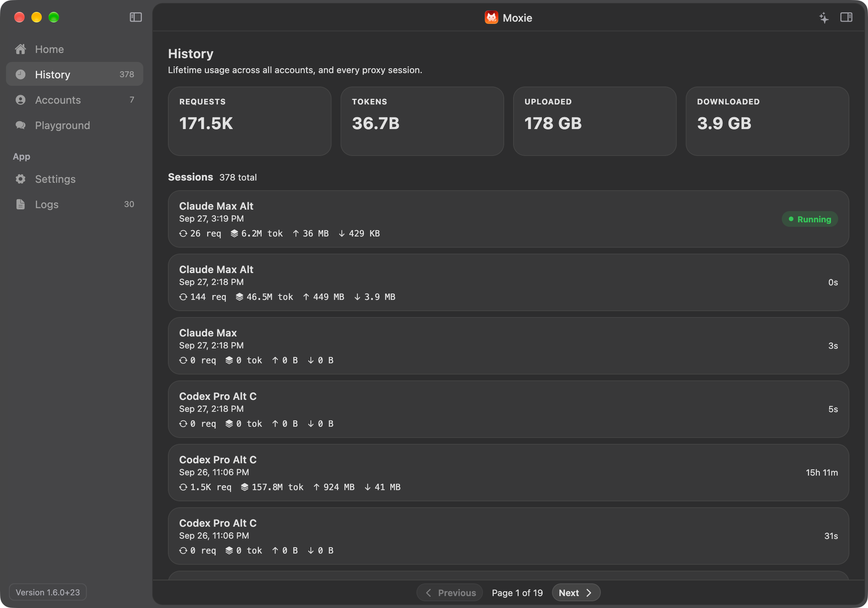The image size is (868, 608).
Task: Toggle the right inspector panel icon
Action: (846, 18)
